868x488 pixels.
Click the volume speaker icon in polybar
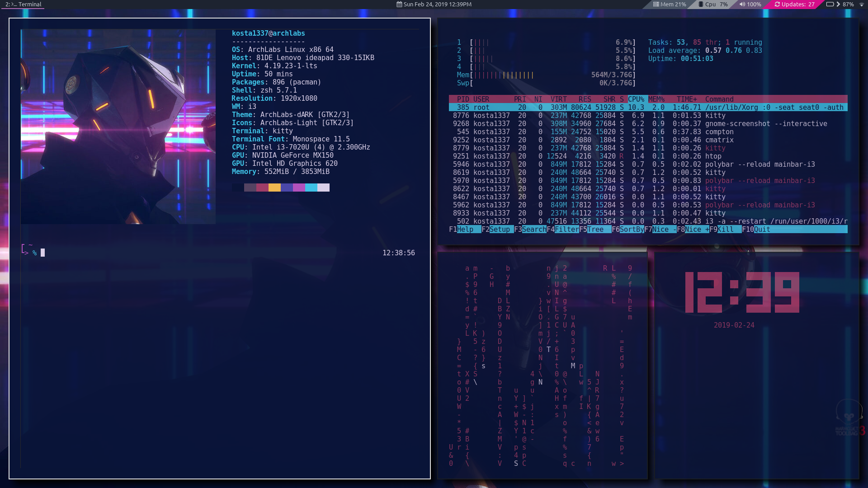click(x=742, y=4)
